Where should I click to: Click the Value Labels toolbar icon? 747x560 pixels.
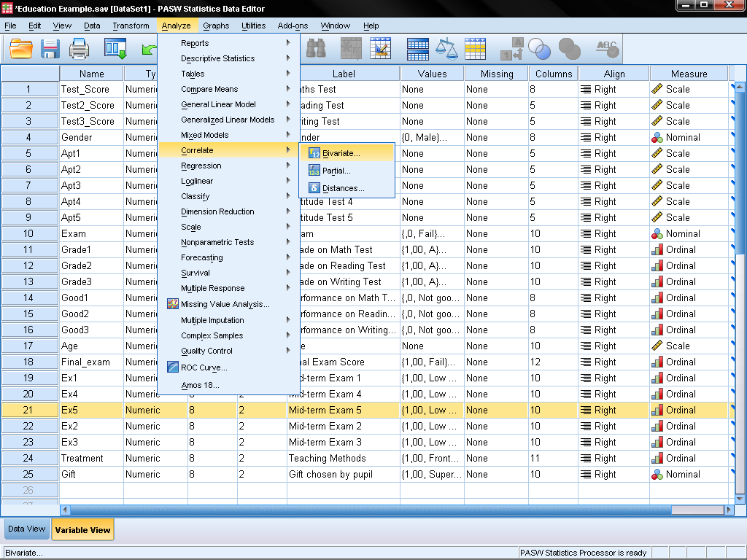511,49
